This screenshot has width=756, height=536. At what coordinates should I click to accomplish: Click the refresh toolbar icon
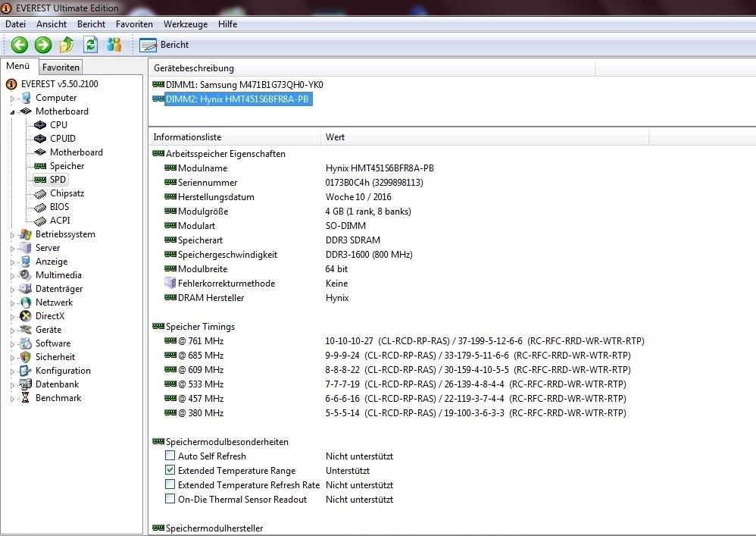click(x=91, y=45)
